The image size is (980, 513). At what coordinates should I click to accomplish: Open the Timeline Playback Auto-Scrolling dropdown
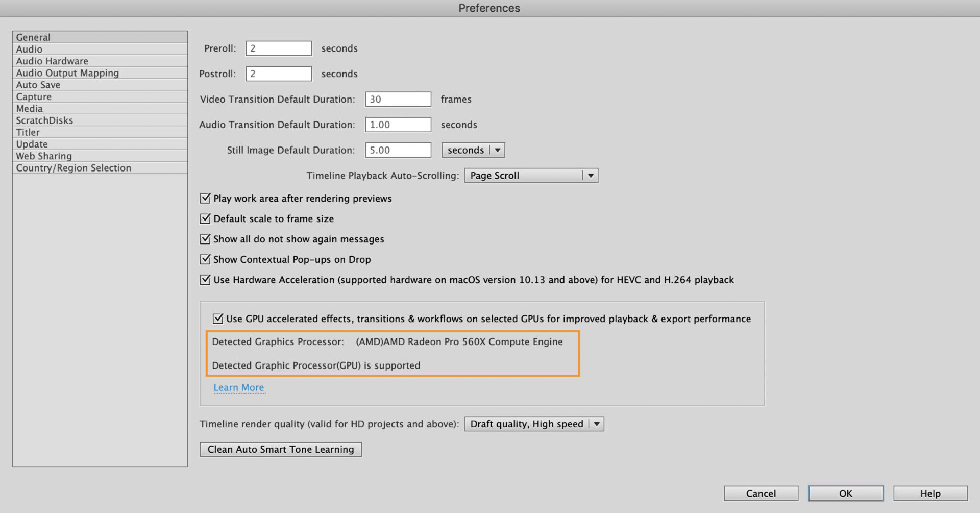pyautogui.click(x=531, y=175)
